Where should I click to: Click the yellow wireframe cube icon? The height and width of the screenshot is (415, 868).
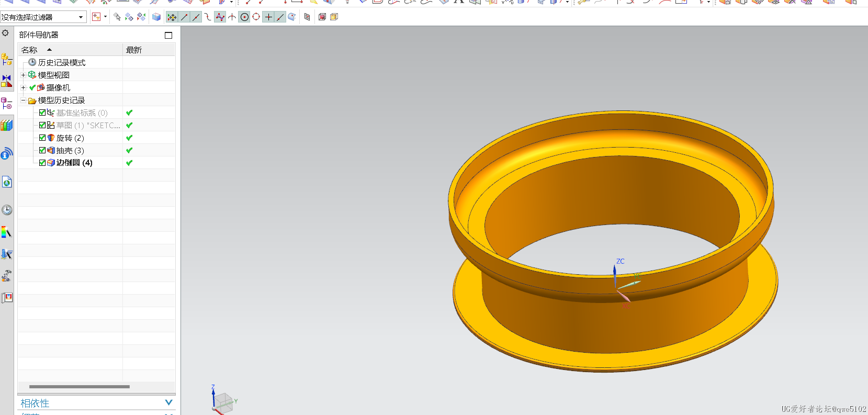(334, 17)
